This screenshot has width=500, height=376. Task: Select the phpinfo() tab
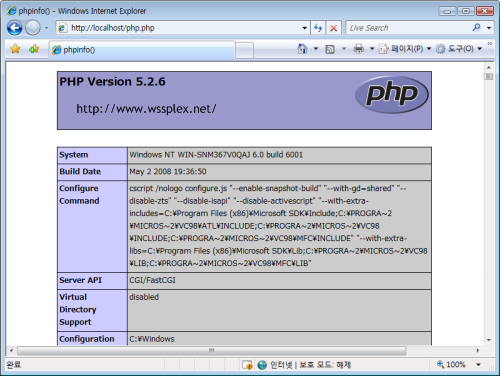142,50
